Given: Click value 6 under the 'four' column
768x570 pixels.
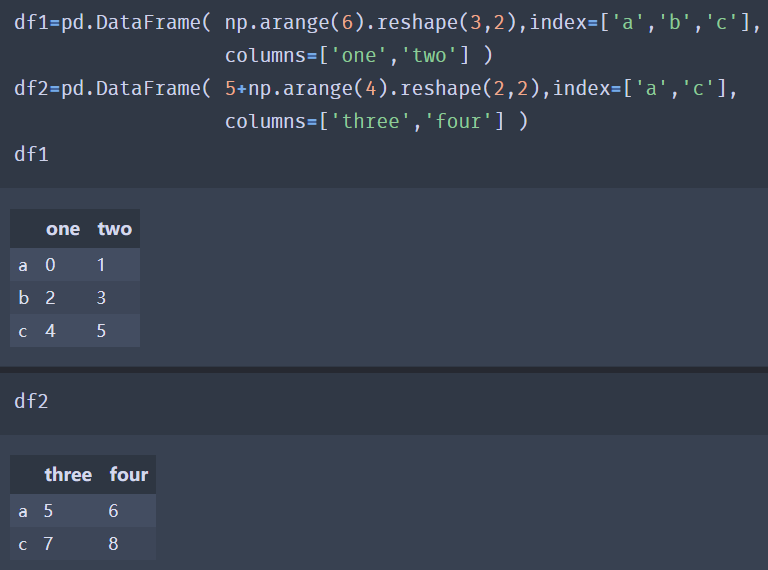Looking at the screenshot, I should [115, 511].
